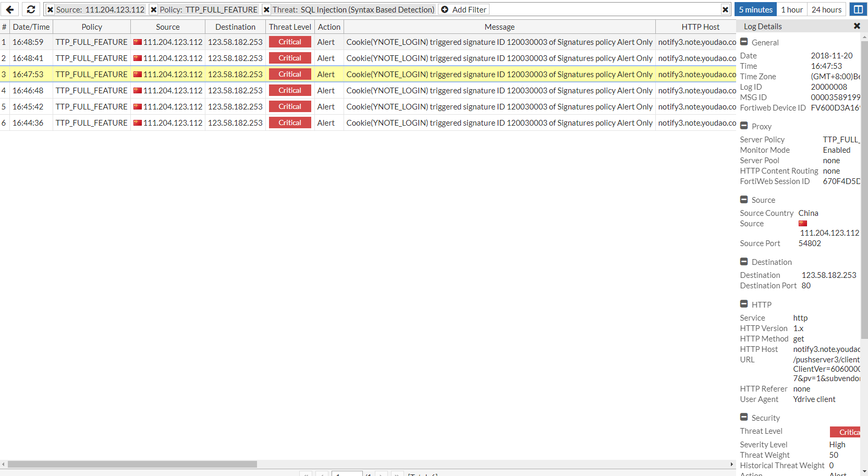Select the 1 hour time range

click(x=791, y=9)
